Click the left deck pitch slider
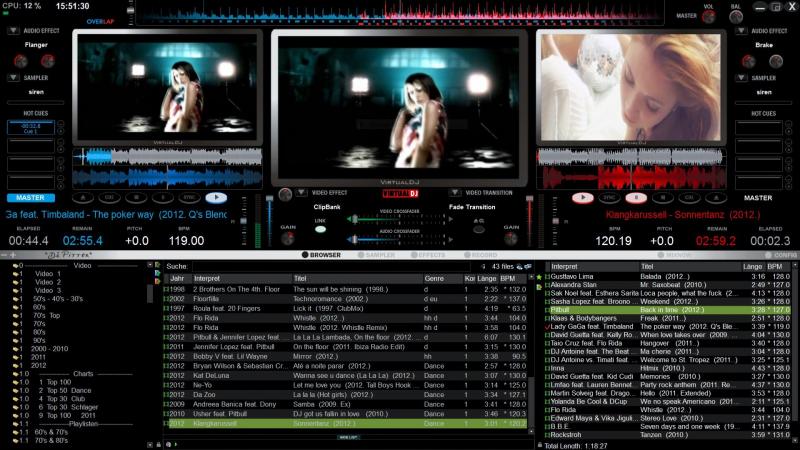Image resolution: width=800 pixels, height=450 pixels. coord(268,217)
